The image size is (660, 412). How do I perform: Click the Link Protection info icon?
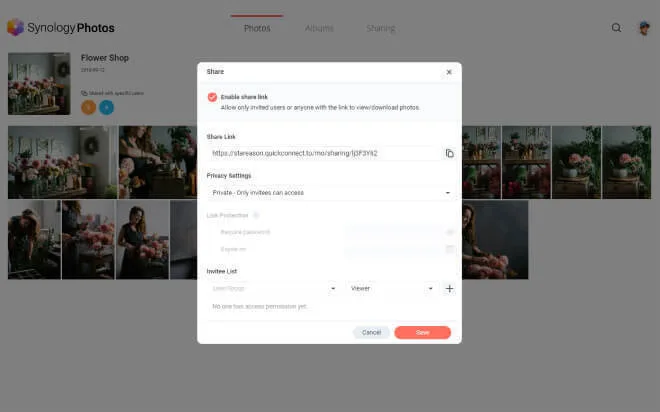pos(256,215)
